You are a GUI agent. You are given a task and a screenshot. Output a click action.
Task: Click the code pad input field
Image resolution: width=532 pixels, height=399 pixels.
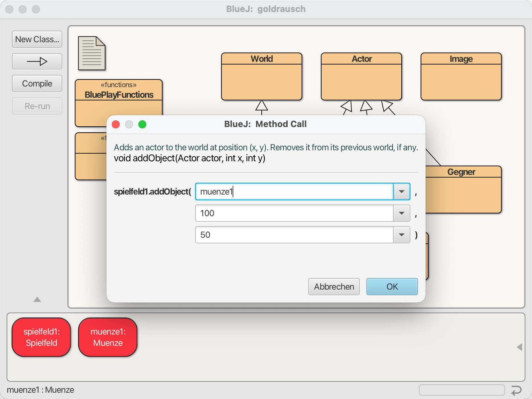(462, 390)
